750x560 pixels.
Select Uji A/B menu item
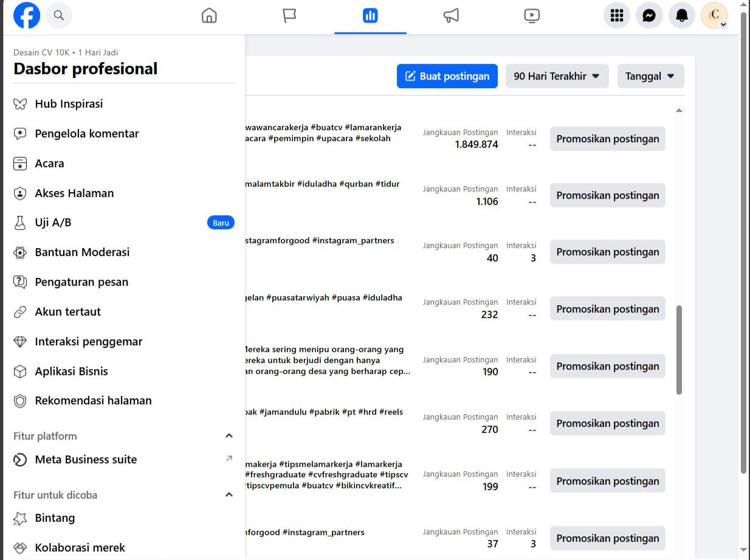tap(53, 223)
